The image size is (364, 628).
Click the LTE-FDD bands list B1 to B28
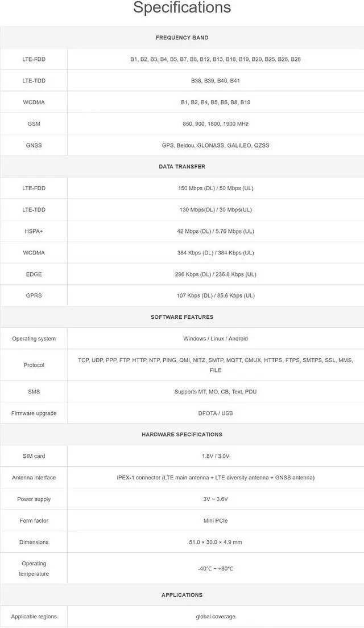(x=216, y=59)
